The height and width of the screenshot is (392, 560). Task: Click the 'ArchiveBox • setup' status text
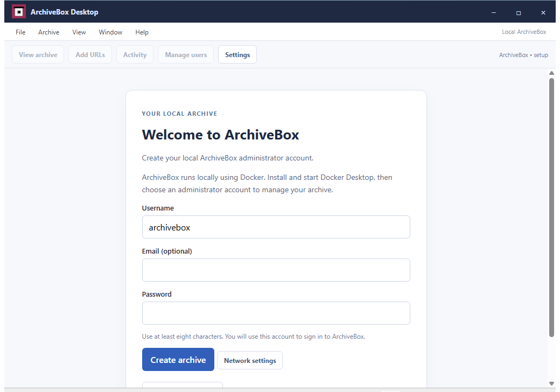coord(523,55)
